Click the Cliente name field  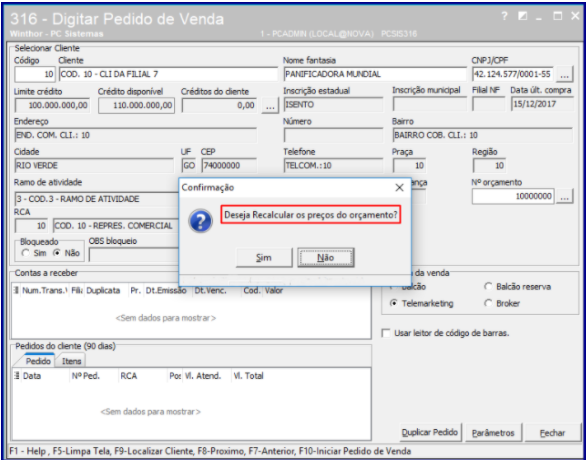coord(168,74)
